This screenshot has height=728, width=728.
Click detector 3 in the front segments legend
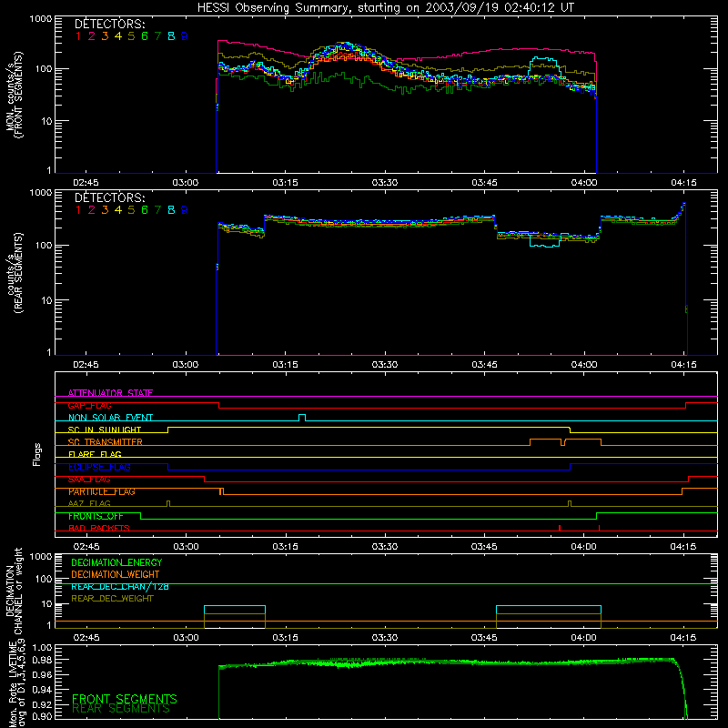click(x=105, y=36)
